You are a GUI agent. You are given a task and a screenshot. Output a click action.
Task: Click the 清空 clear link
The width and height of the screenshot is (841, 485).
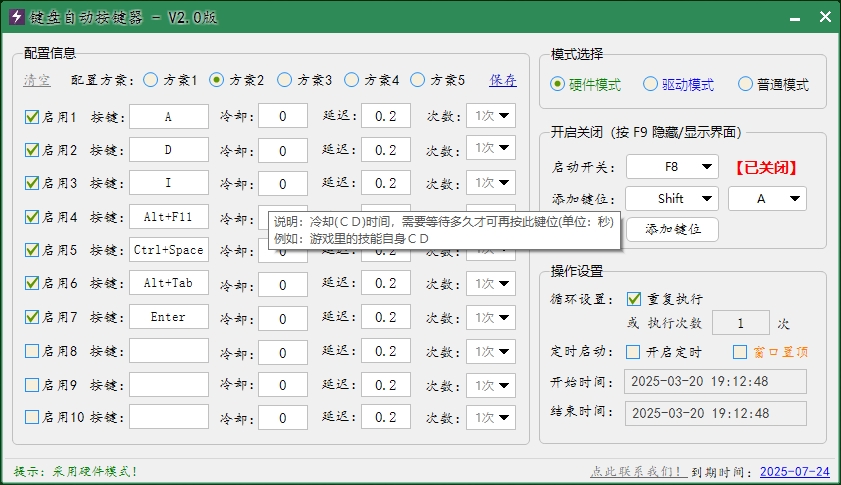37,80
